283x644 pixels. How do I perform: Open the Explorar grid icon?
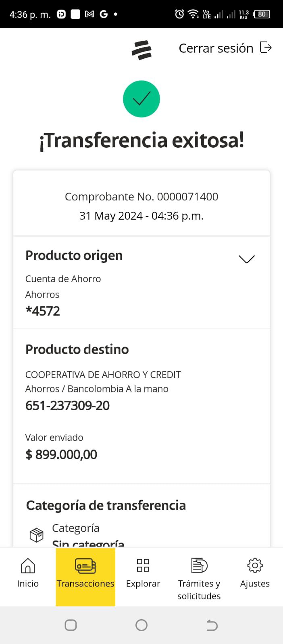pos(143,566)
